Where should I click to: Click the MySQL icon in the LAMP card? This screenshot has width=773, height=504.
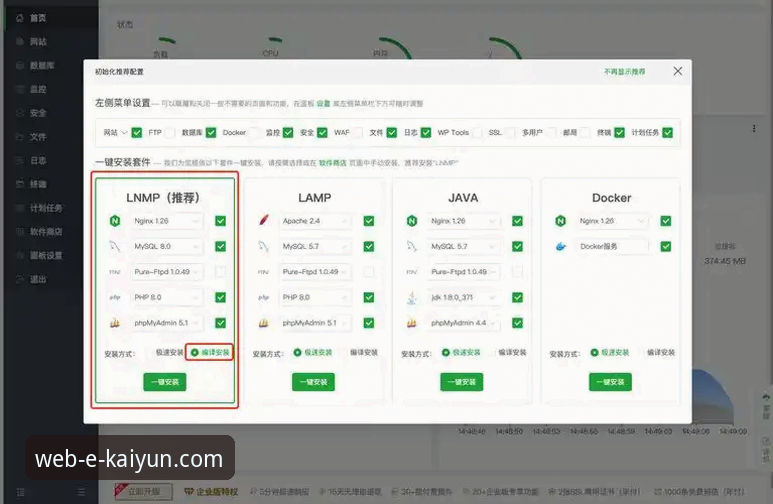click(x=264, y=246)
